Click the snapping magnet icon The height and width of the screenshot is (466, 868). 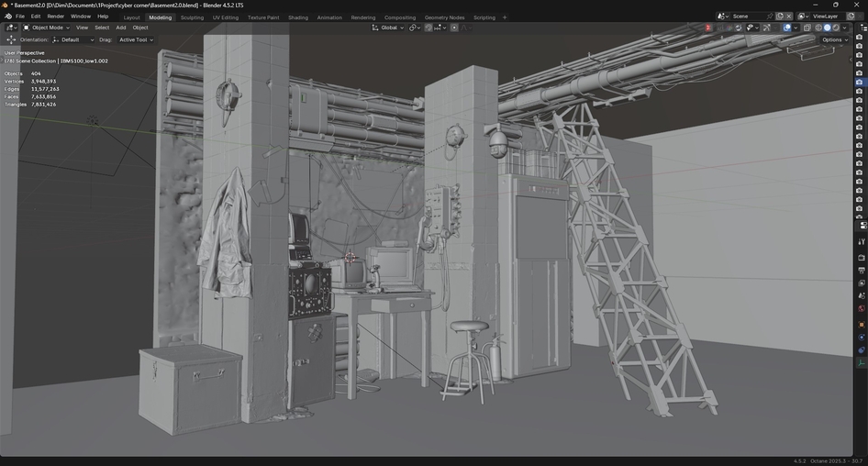coord(428,28)
